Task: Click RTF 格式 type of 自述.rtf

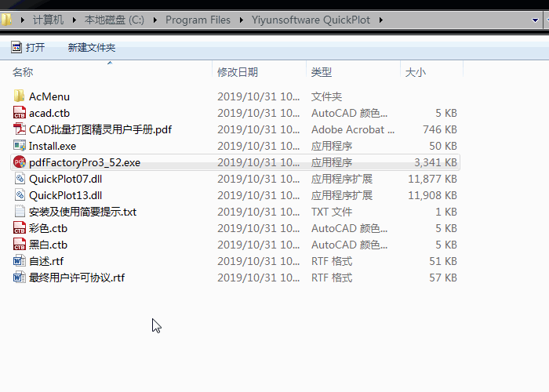Action: [332, 261]
